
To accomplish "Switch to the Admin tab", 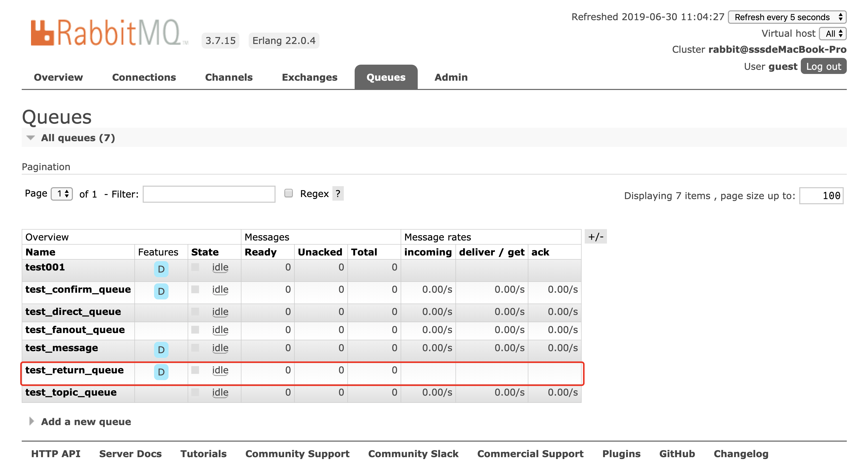I will point(451,77).
